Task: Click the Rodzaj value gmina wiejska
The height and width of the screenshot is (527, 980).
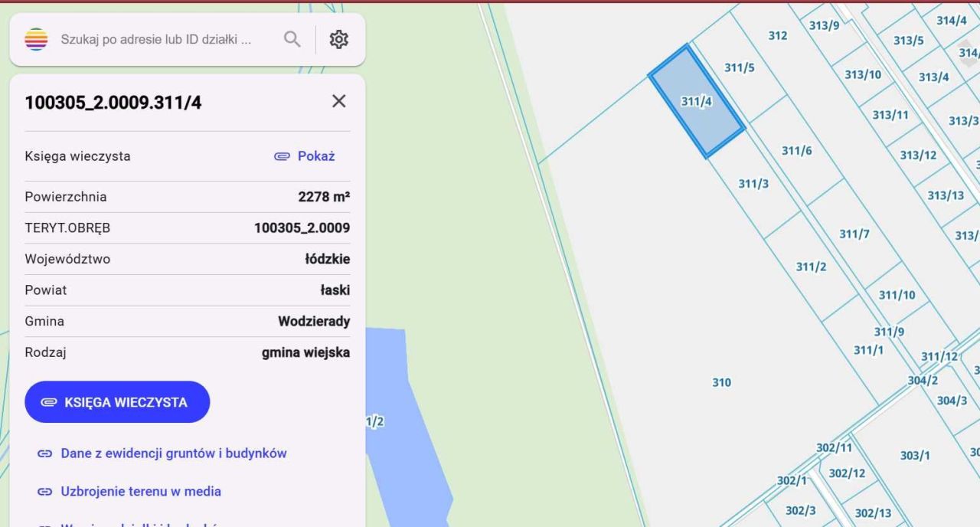Action: [305, 353]
